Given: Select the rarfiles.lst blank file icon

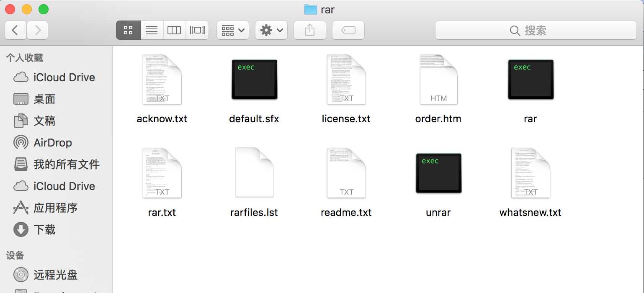Looking at the screenshot, I should [x=254, y=172].
